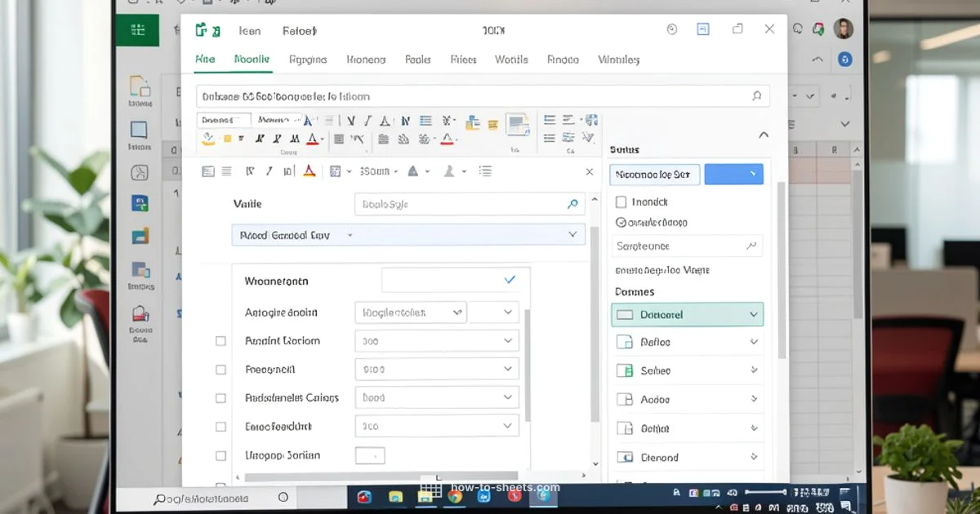Toggle the top checkbox in the right panel

pyautogui.click(x=621, y=202)
